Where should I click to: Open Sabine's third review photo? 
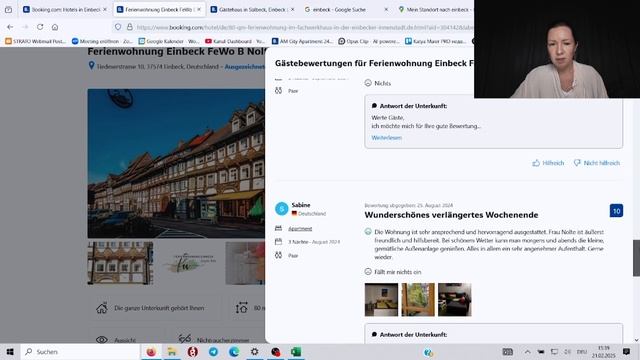(455, 300)
